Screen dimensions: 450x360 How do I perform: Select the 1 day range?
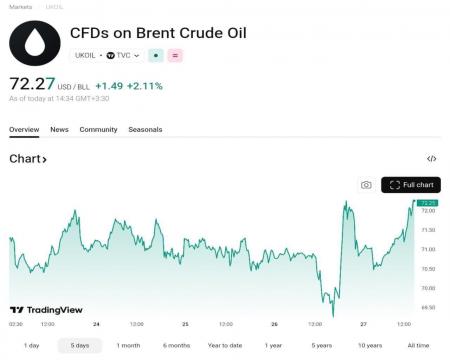(x=32, y=346)
